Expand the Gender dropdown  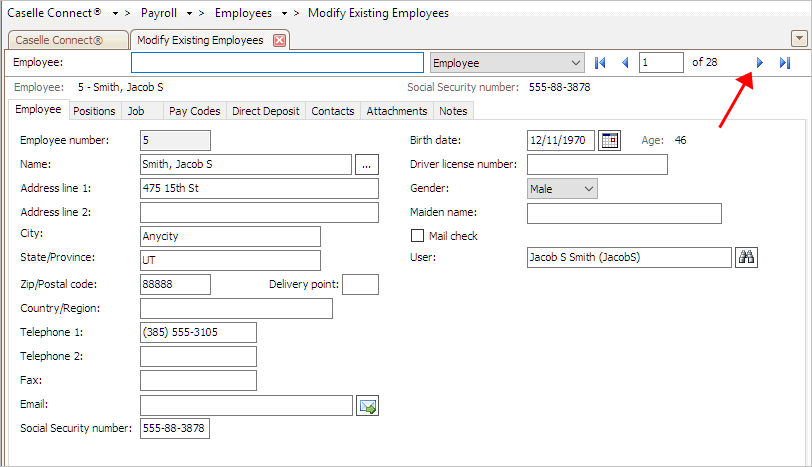(x=587, y=188)
